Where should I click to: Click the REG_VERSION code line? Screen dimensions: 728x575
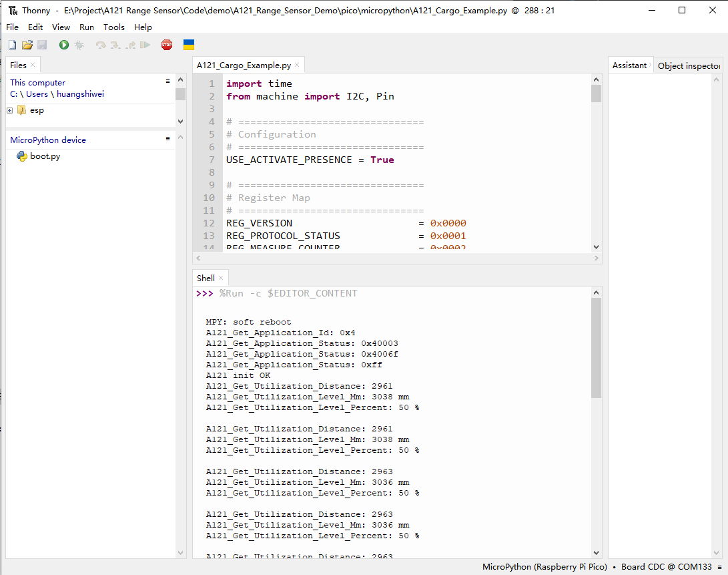[x=346, y=223]
